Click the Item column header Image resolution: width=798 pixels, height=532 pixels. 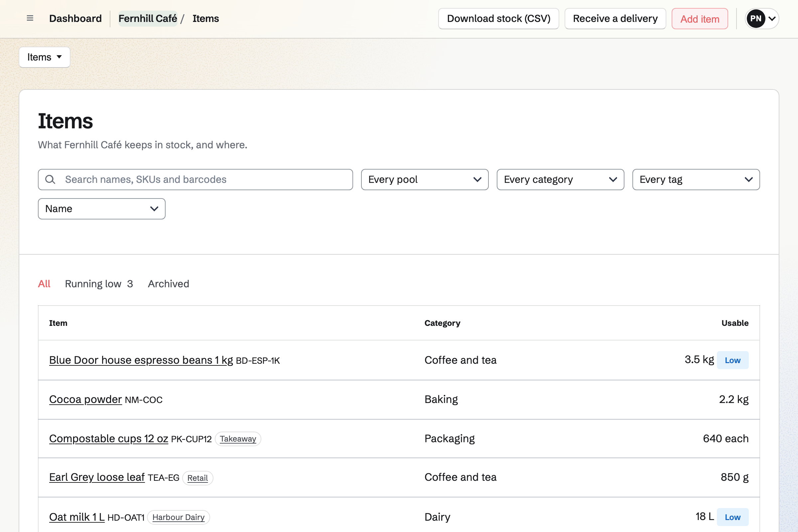click(x=58, y=323)
